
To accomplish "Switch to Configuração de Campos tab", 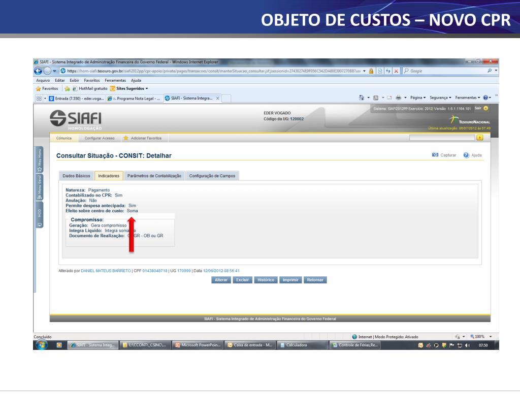I will (x=212, y=176).
